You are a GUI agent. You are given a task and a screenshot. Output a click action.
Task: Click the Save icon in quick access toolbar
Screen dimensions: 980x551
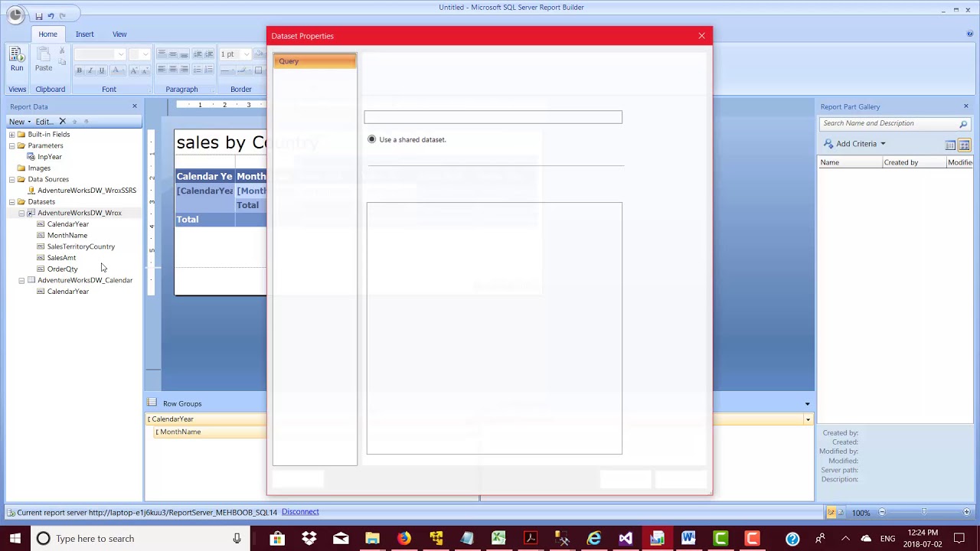[x=38, y=15]
